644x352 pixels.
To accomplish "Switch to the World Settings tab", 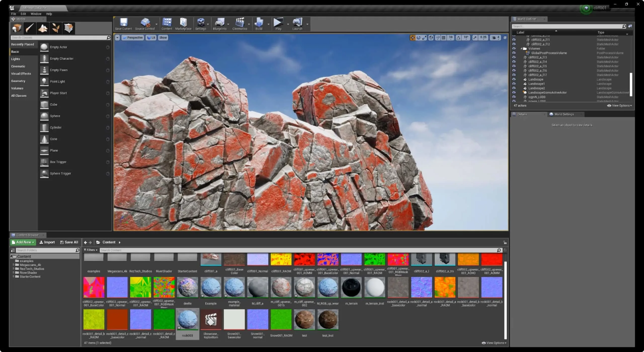I will point(563,114).
